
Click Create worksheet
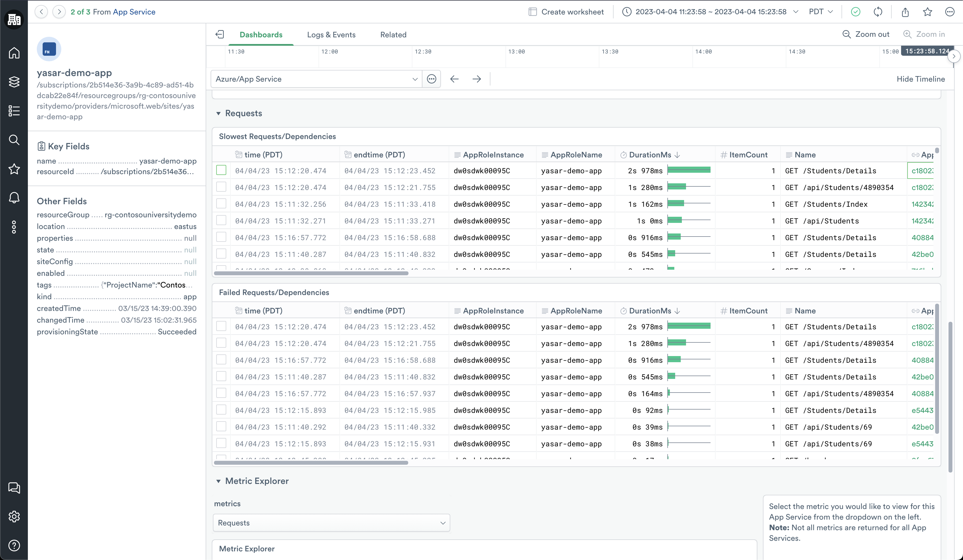[x=566, y=12]
